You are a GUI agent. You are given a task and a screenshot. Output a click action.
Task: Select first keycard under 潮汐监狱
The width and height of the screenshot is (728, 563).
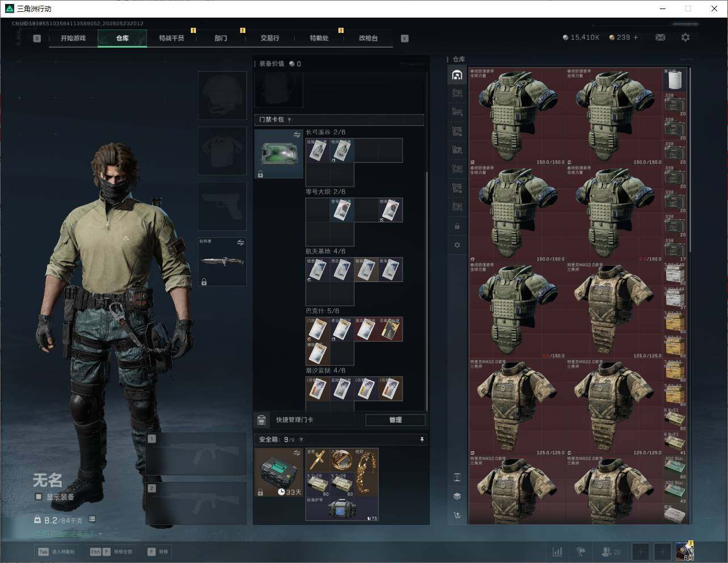tap(317, 389)
